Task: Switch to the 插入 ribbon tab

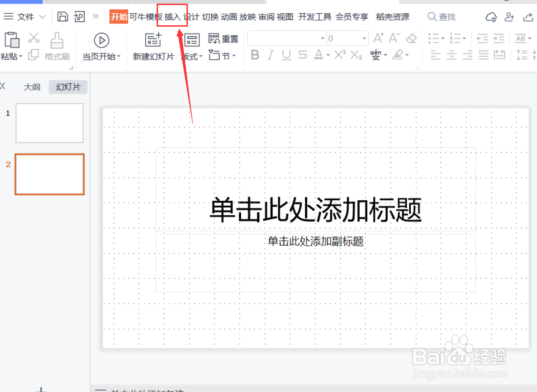Action: (172, 17)
